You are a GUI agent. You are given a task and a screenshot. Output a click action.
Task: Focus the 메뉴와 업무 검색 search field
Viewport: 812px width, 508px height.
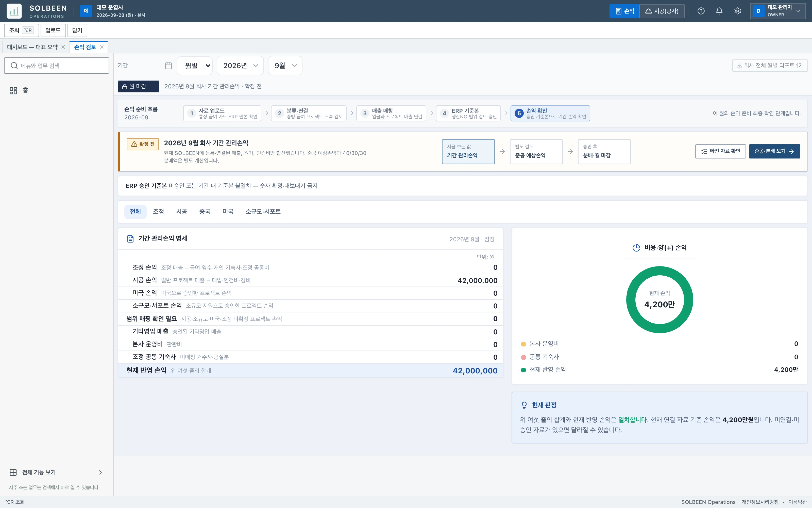click(57, 66)
